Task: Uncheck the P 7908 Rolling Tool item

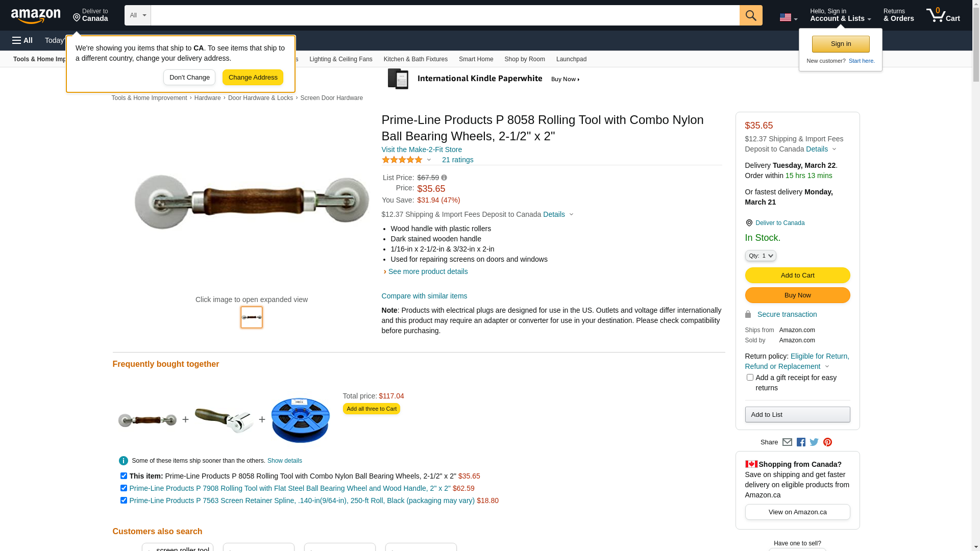Action: pyautogui.click(x=124, y=488)
